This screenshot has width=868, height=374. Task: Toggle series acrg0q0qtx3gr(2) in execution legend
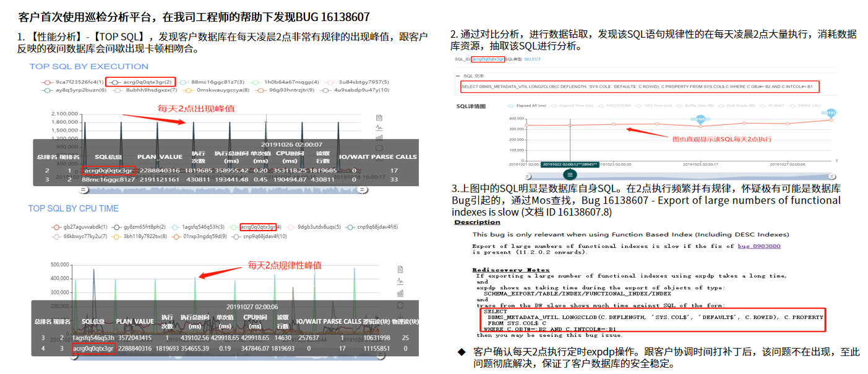[x=140, y=82]
